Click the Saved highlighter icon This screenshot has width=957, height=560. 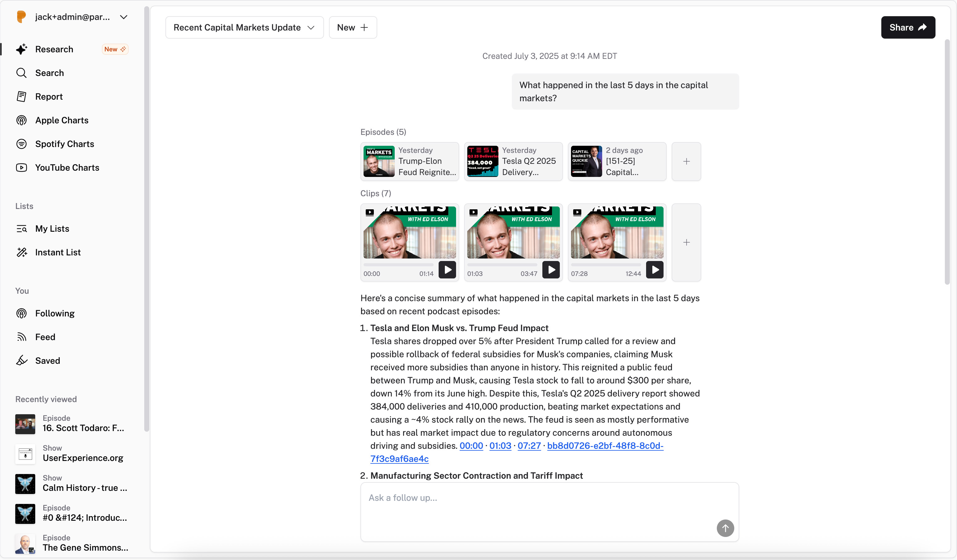tap(21, 360)
